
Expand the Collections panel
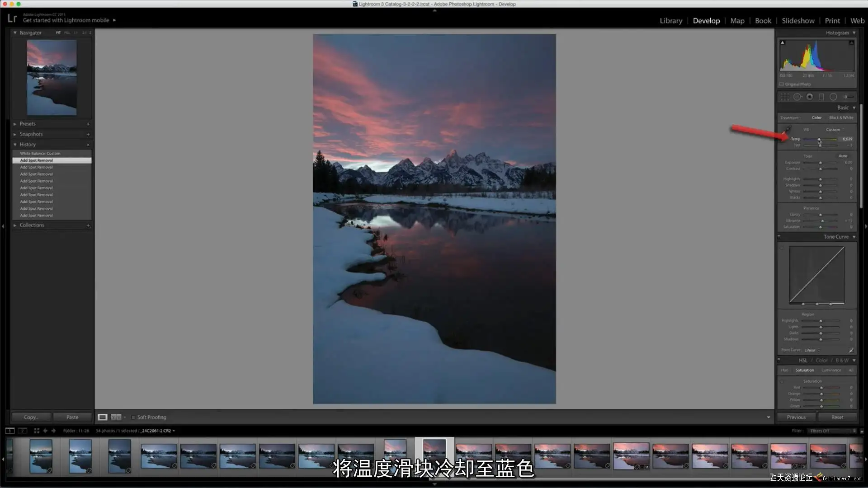15,225
